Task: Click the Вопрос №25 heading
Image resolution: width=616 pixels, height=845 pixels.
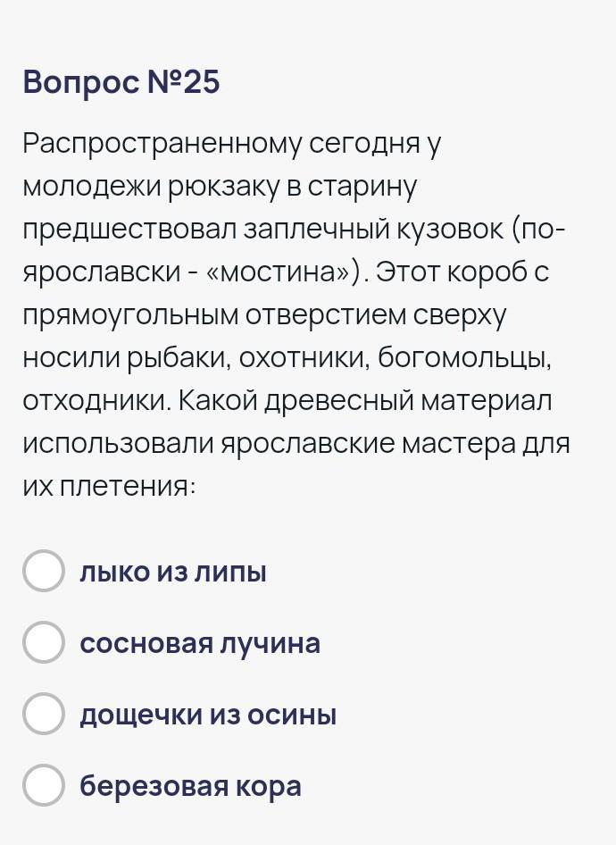Action: (x=121, y=82)
